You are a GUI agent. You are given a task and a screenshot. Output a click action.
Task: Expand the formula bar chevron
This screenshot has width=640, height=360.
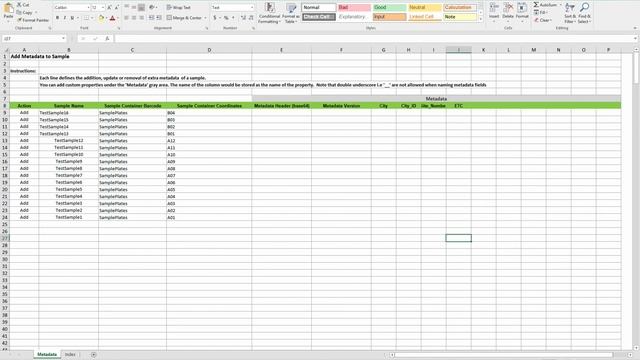(636, 38)
